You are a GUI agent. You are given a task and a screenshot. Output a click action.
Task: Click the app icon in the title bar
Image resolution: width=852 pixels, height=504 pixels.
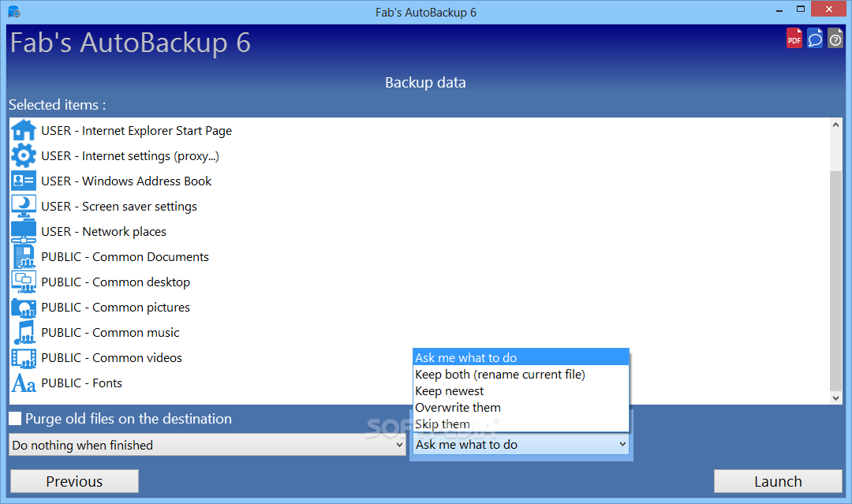(14, 11)
